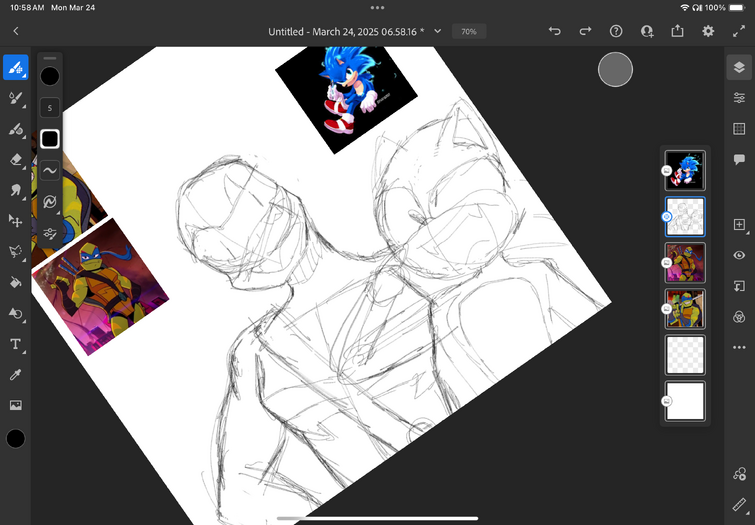Select the empty transparent layer thumbnail
755x525 pixels.
pos(685,355)
